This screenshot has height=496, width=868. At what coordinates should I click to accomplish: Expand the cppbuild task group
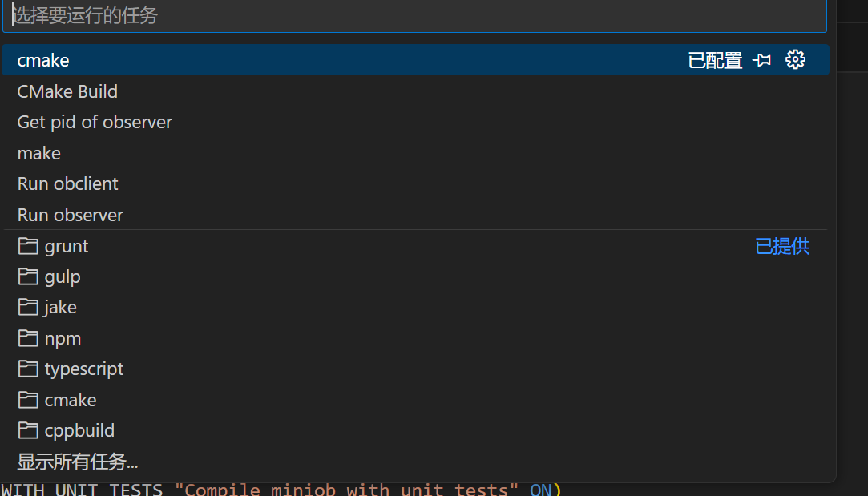[x=79, y=430]
